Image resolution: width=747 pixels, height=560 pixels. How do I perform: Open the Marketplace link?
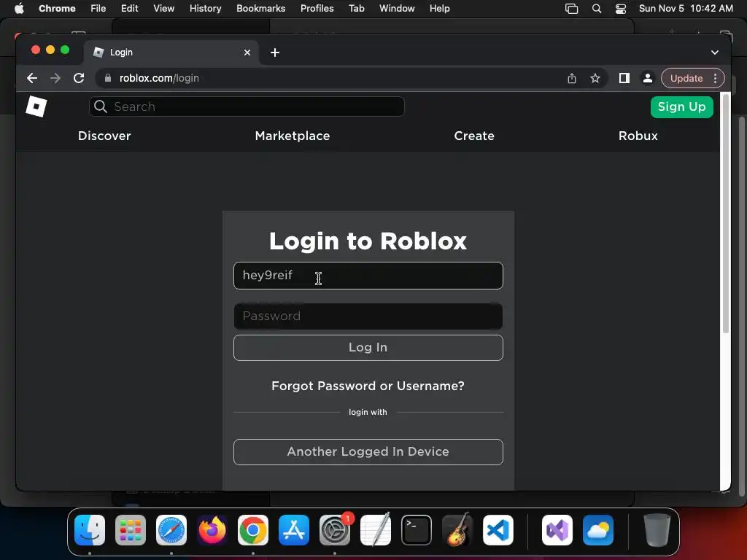(292, 136)
